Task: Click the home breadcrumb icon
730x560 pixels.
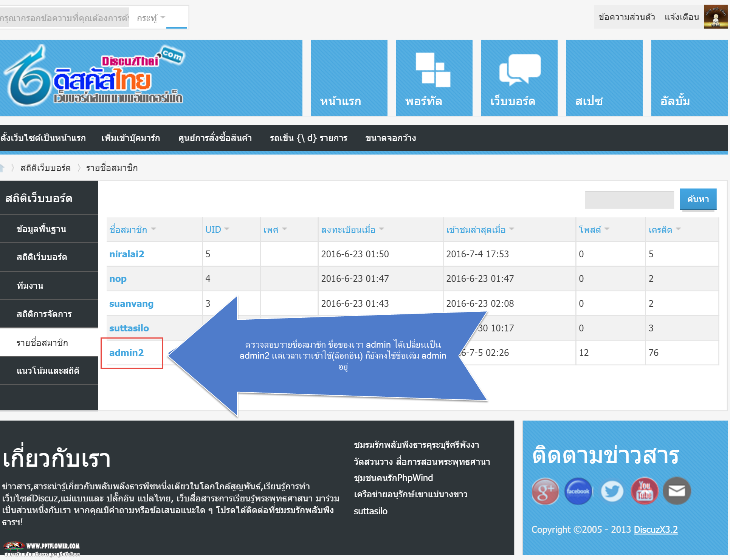Action: tap(2, 167)
